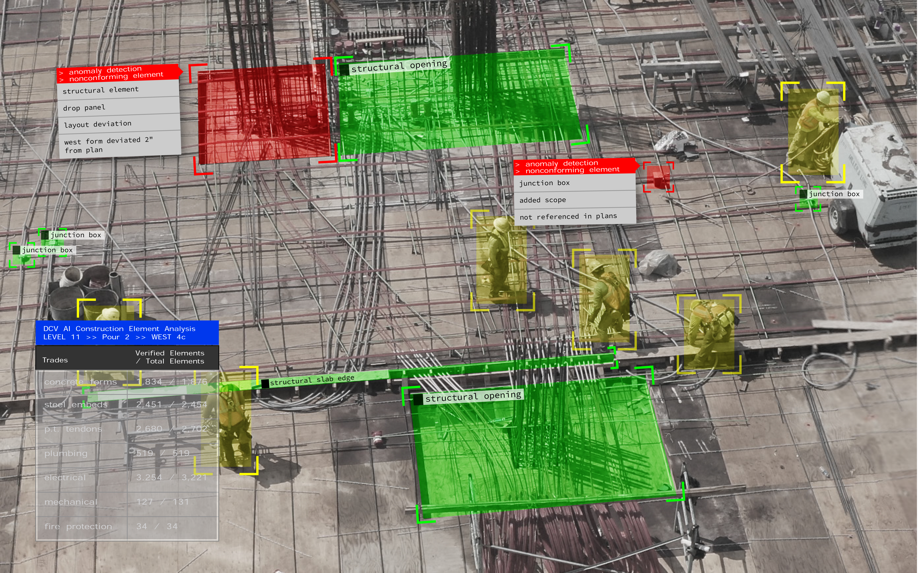This screenshot has height=573, width=924.
Task: Click the black square beside upper structural opening label
Action: click(x=344, y=70)
